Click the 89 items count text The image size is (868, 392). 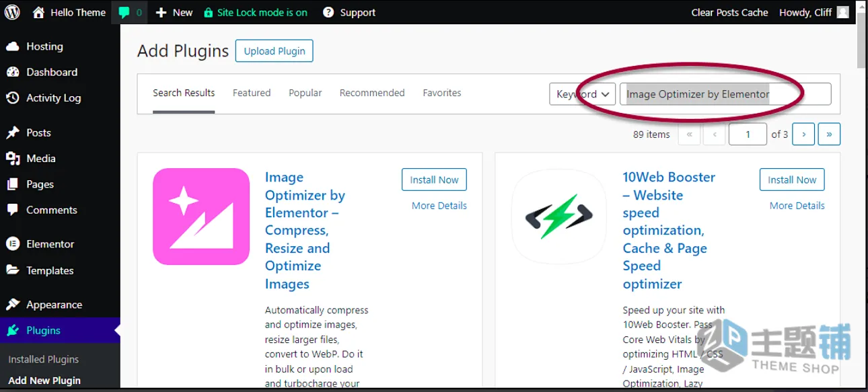[651, 134]
